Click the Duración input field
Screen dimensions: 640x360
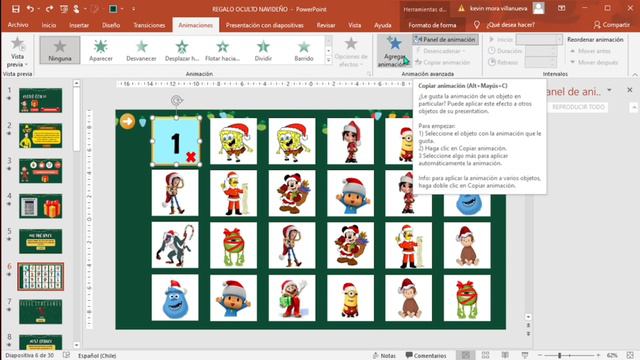click(540, 51)
